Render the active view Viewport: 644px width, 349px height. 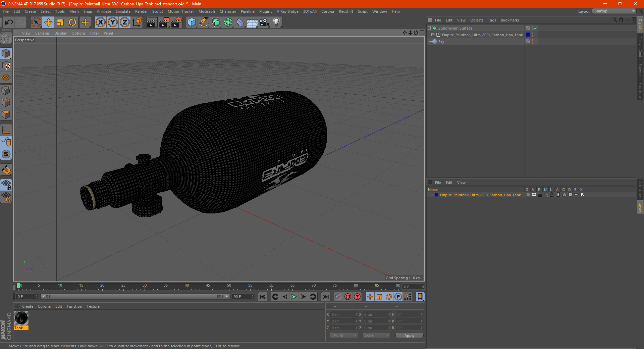[152, 22]
